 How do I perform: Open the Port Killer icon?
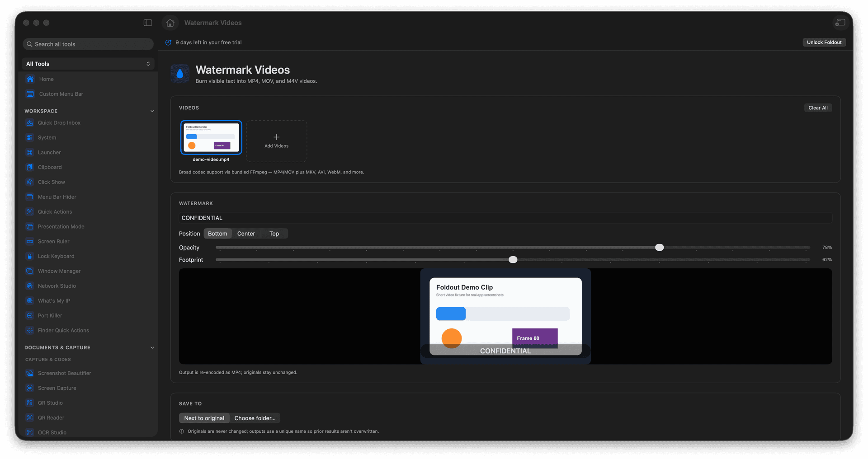(30, 316)
